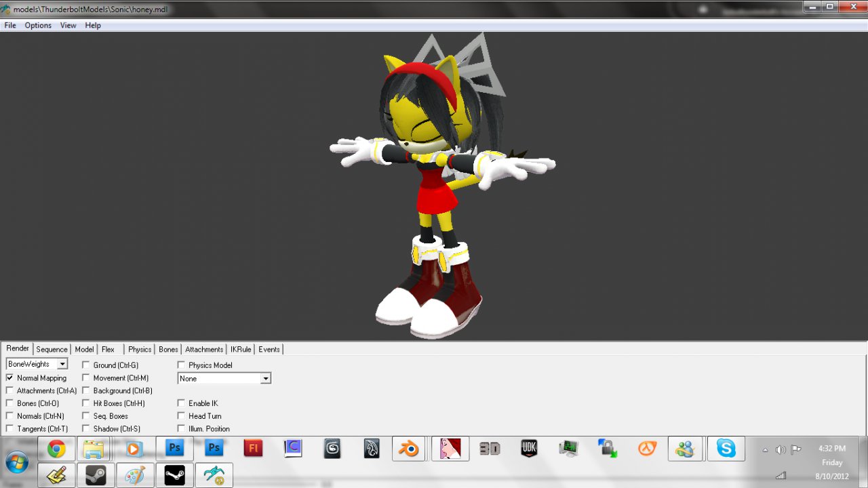Screen dimensions: 868x488
Task: Switch to the IKRule tab
Action: pos(241,349)
